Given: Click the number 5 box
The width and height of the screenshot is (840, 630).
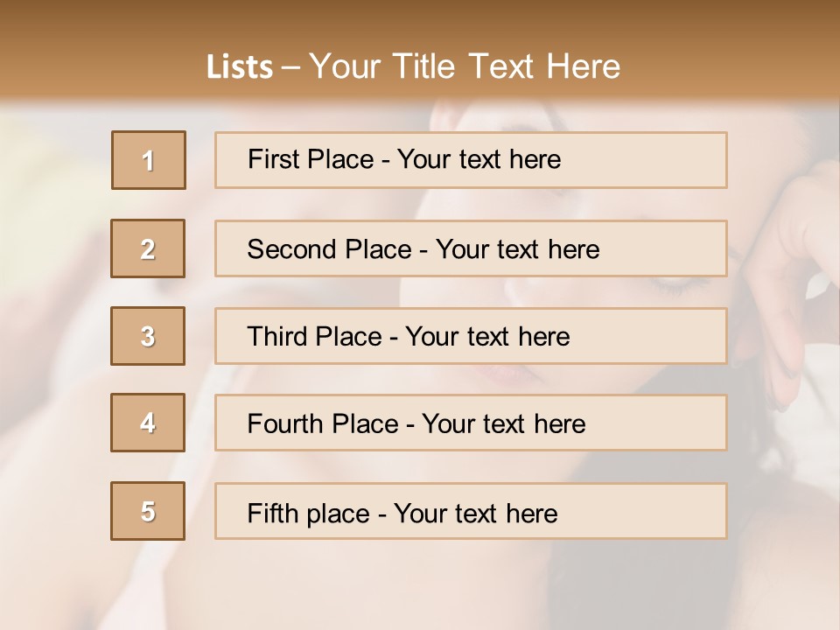Looking at the screenshot, I should tap(148, 511).
